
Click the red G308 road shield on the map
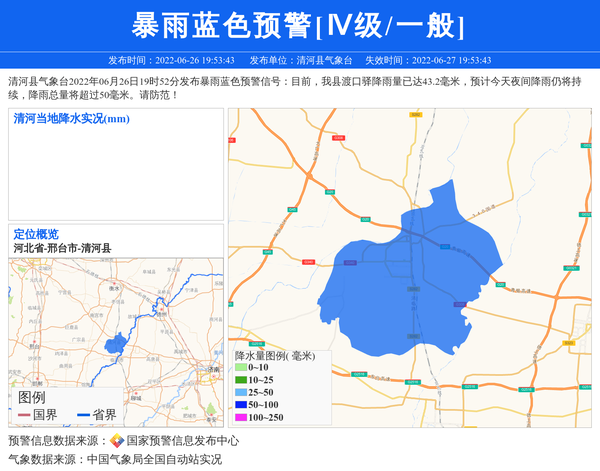tap(338, 138)
